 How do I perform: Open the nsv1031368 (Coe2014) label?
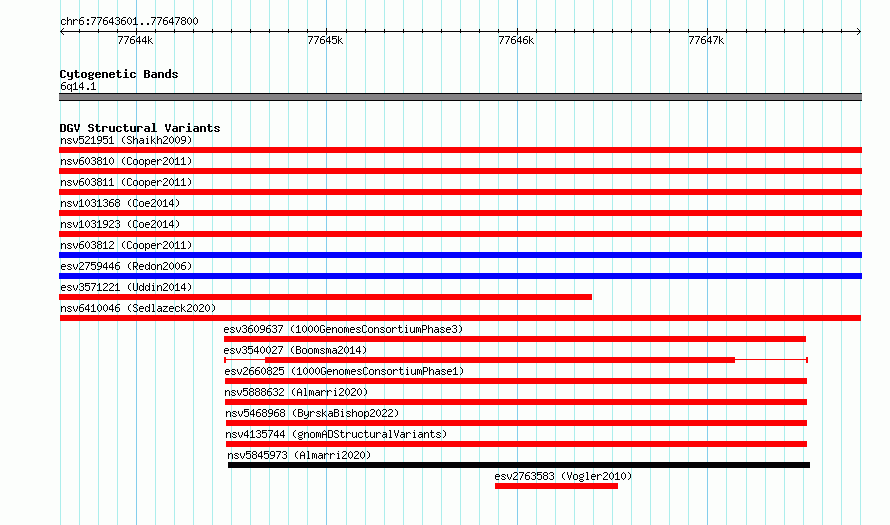(120, 203)
